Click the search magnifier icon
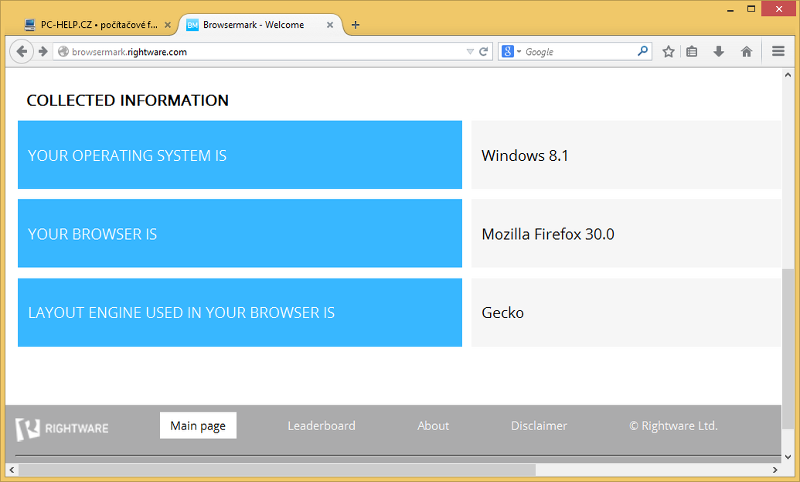This screenshot has height=482, width=800. (643, 51)
